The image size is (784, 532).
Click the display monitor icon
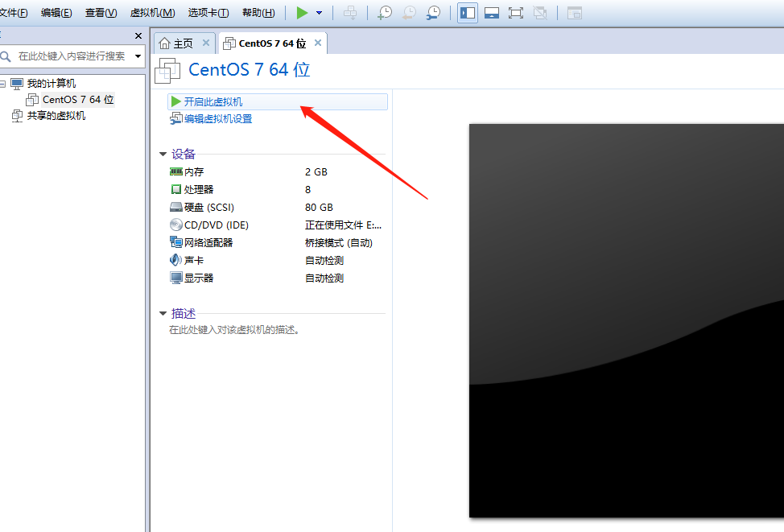pos(176,278)
